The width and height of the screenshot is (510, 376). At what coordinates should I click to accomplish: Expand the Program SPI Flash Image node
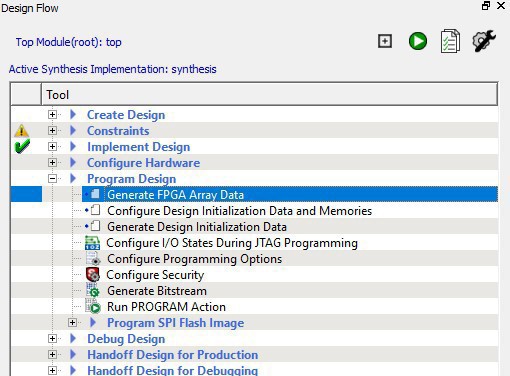tap(72, 323)
